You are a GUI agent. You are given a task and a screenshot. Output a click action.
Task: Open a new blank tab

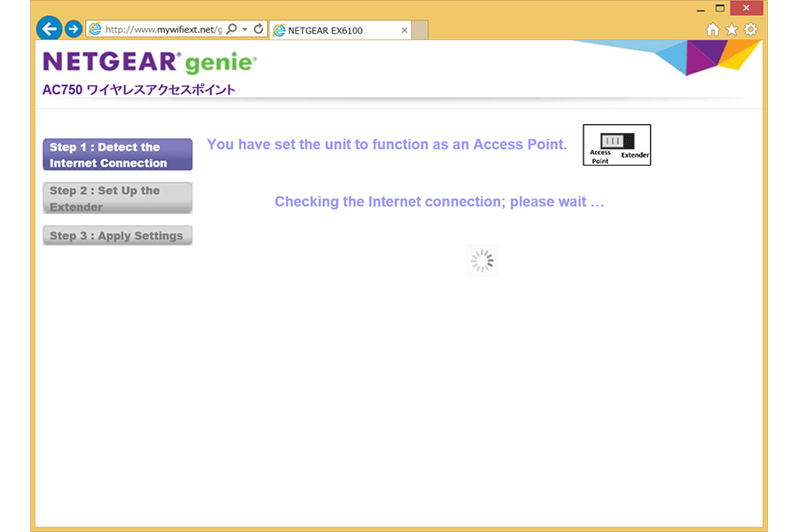(420, 30)
